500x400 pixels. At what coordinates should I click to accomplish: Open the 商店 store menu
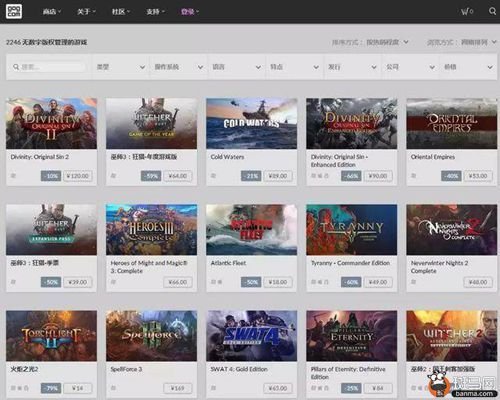[x=52, y=12]
